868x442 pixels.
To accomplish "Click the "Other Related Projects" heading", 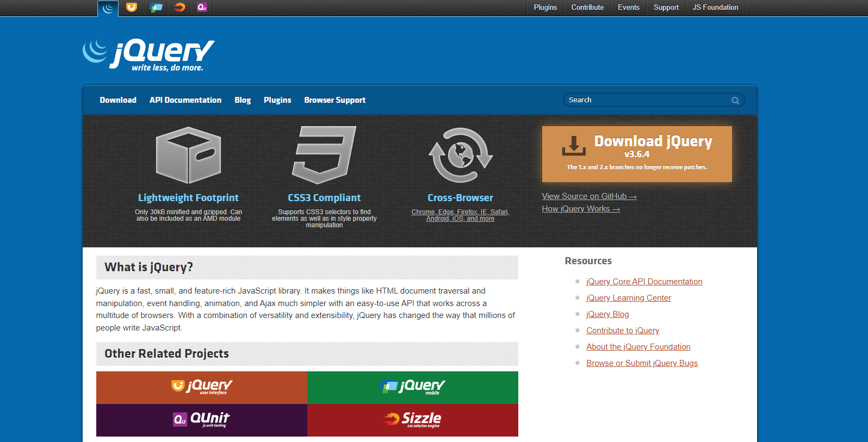I will (x=166, y=353).
